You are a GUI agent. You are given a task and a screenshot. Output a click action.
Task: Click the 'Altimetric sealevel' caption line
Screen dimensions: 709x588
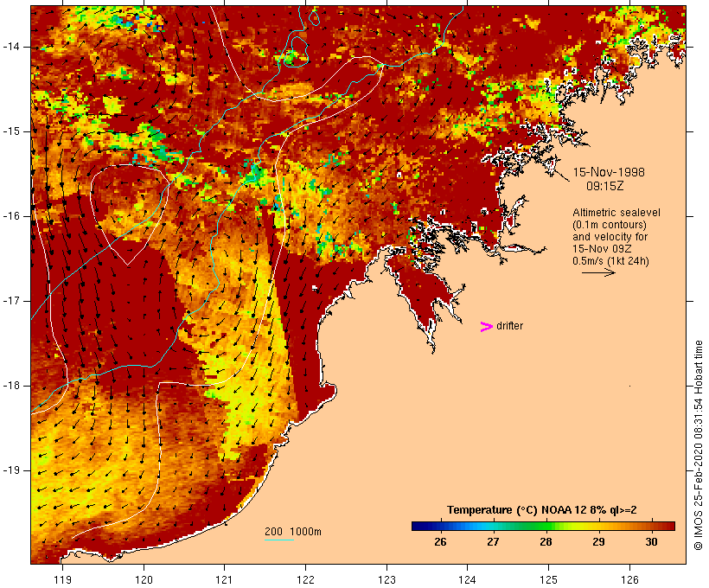(616, 213)
